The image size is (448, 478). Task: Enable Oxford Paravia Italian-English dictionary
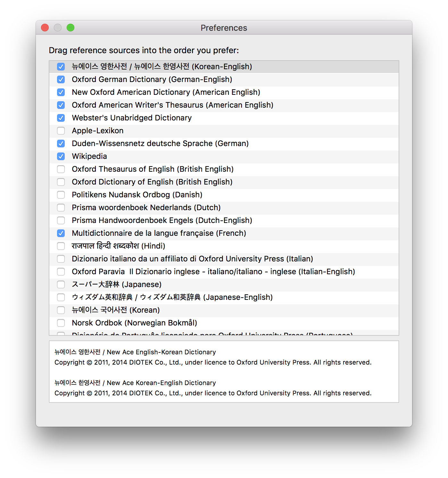coord(61,272)
